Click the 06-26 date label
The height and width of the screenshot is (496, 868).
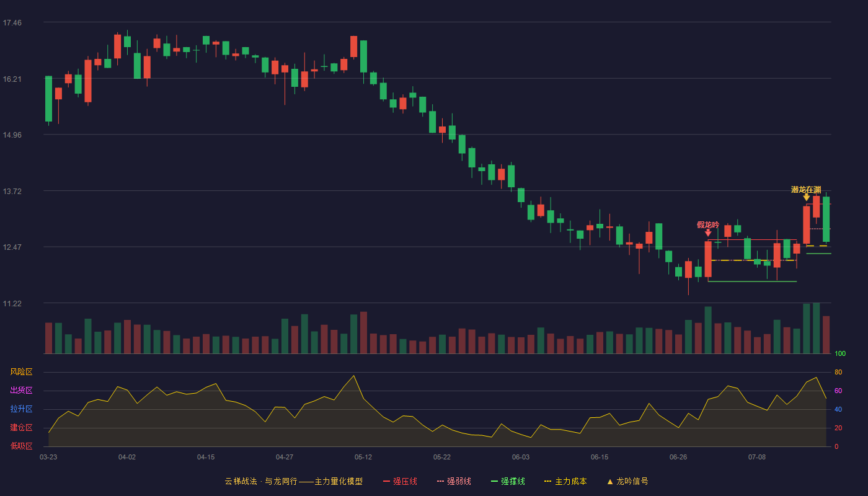point(678,457)
